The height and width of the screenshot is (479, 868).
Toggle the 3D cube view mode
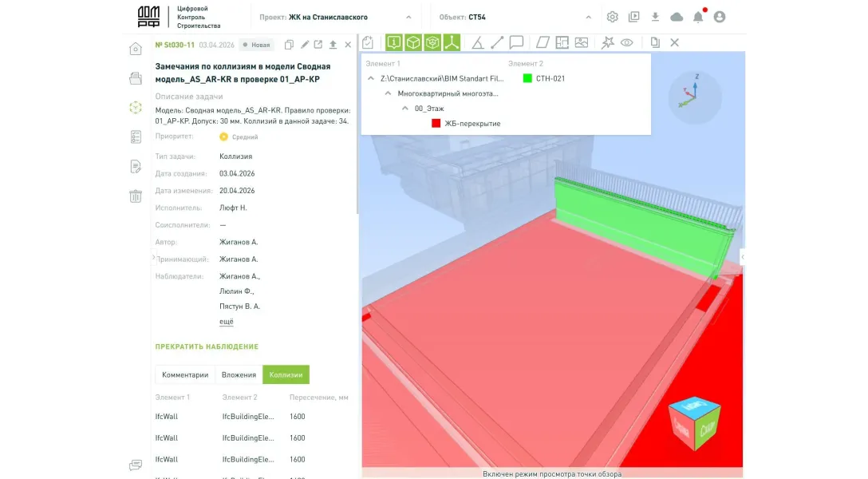pyautogui.click(x=413, y=42)
